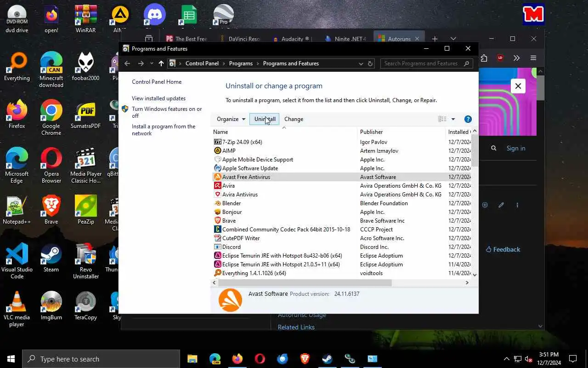The image size is (588, 368).
Task: Click the Change button in the toolbar
Action: (x=294, y=119)
